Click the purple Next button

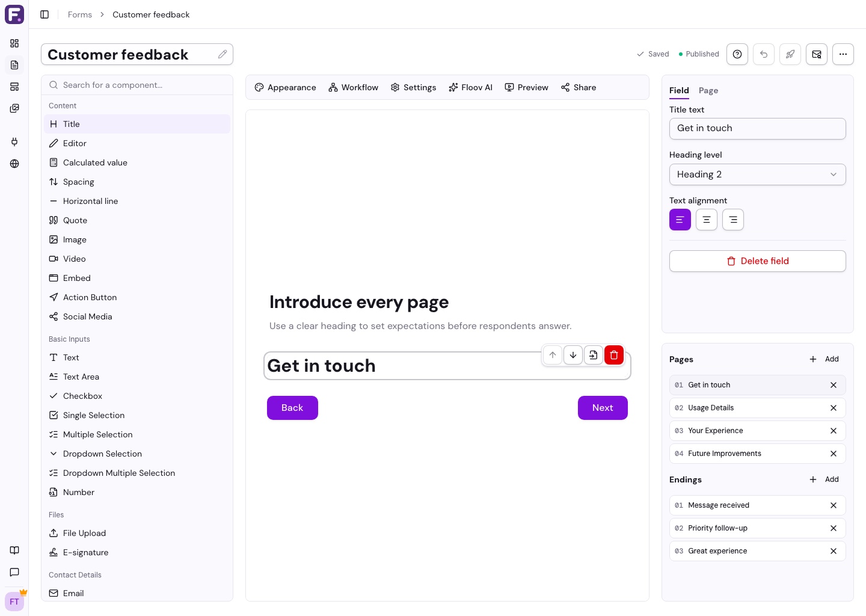[603, 408]
